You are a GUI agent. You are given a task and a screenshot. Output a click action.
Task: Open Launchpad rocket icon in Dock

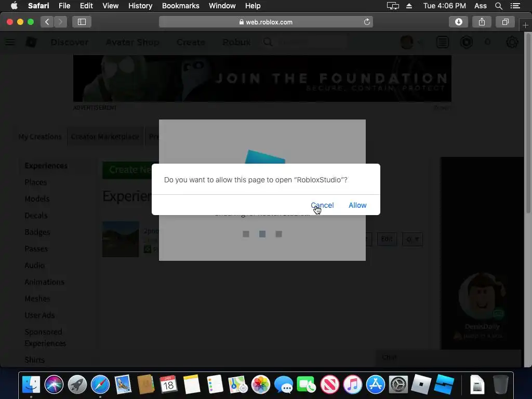tap(77, 385)
